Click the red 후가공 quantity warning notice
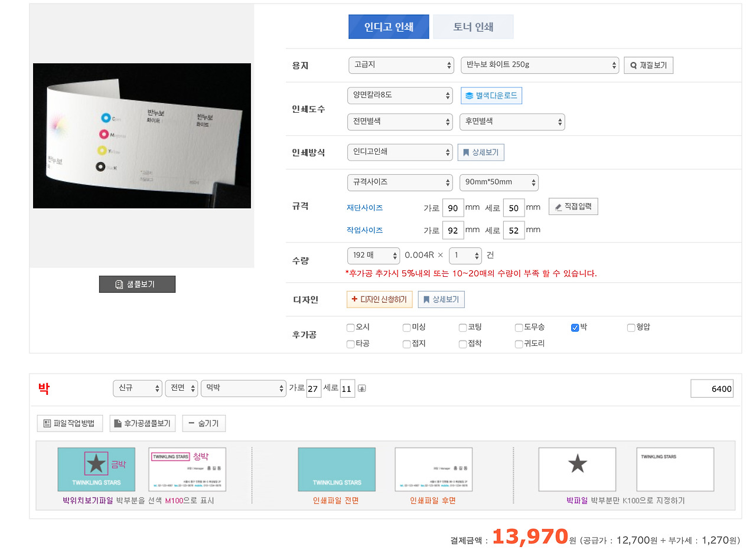 tap(471, 273)
